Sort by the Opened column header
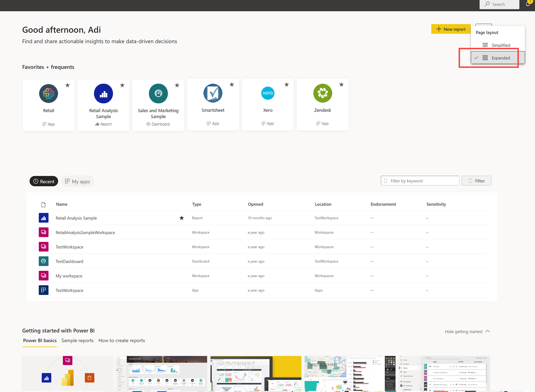Image resolution: width=535 pixels, height=392 pixels. [256, 204]
